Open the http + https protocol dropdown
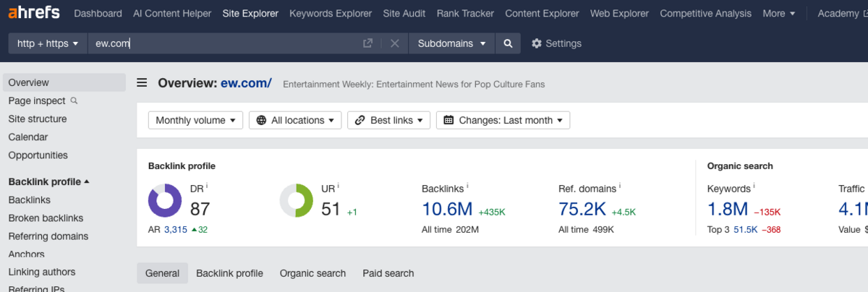 click(48, 43)
